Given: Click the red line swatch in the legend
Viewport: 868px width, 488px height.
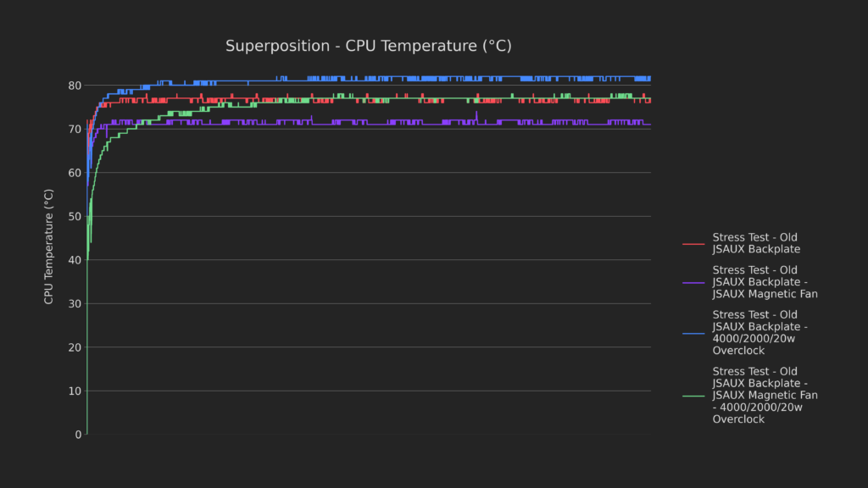Looking at the screenshot, I should click(x=693, y=244).
